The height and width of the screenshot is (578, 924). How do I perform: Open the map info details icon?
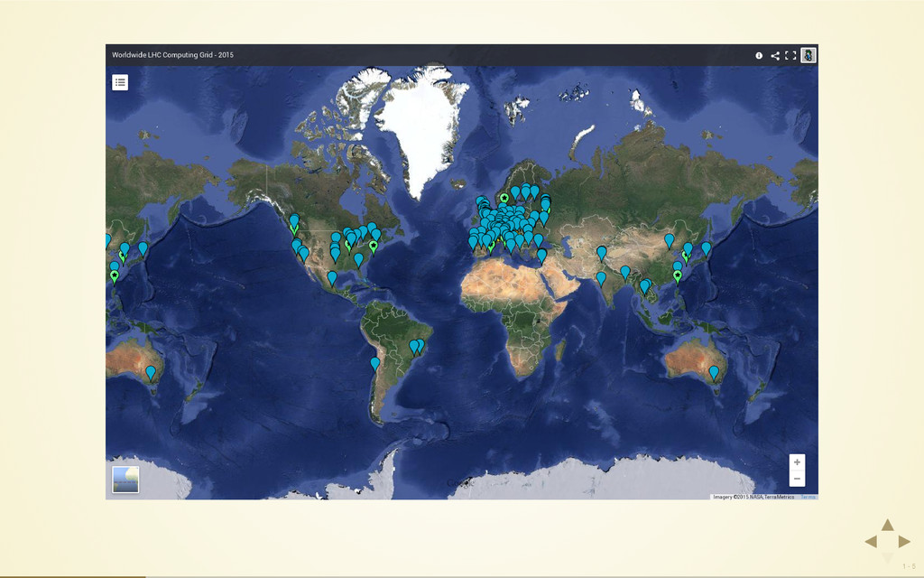759,55
